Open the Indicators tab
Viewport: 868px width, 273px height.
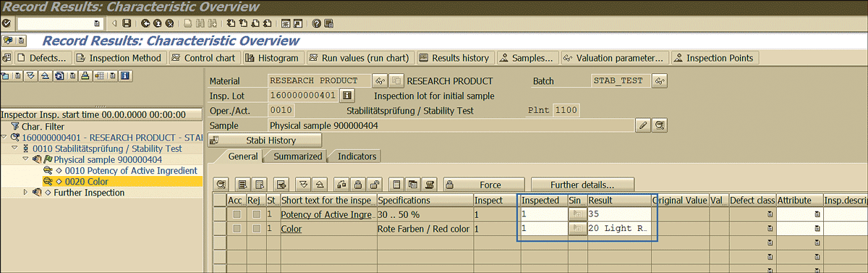(x=357, y=156)
